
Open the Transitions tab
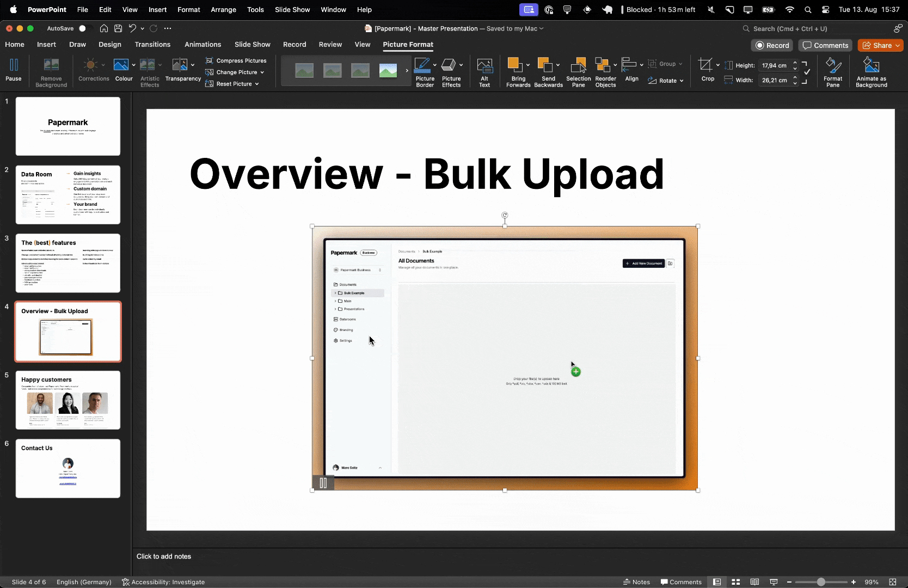[x=152, y=45]
